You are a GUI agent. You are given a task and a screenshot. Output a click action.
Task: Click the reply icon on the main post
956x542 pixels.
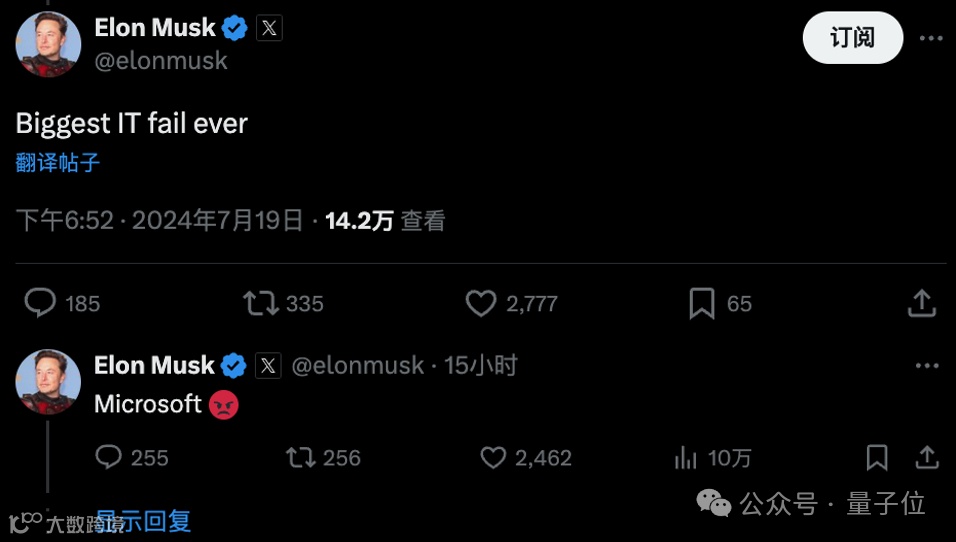[40, 303]
